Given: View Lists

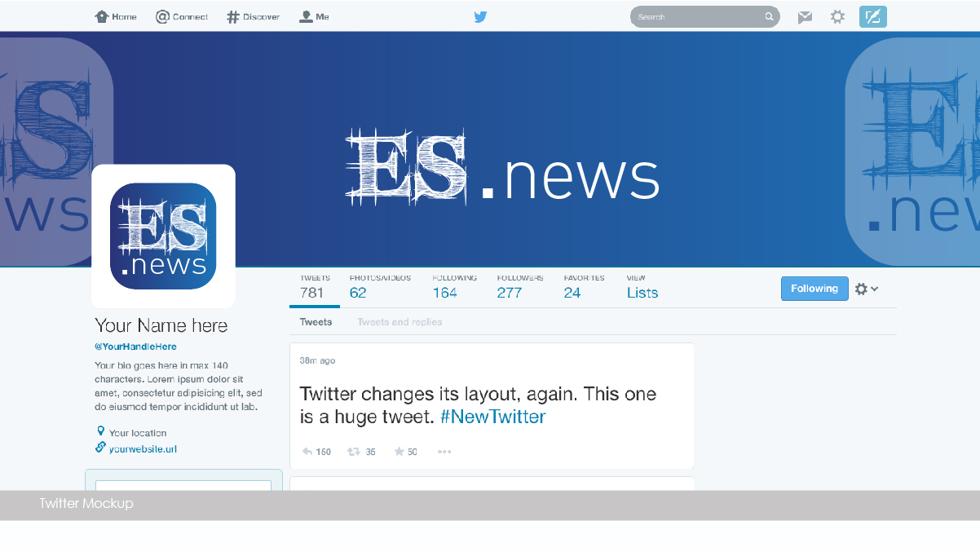Looking at the screenshot, I should coord(642,287).
